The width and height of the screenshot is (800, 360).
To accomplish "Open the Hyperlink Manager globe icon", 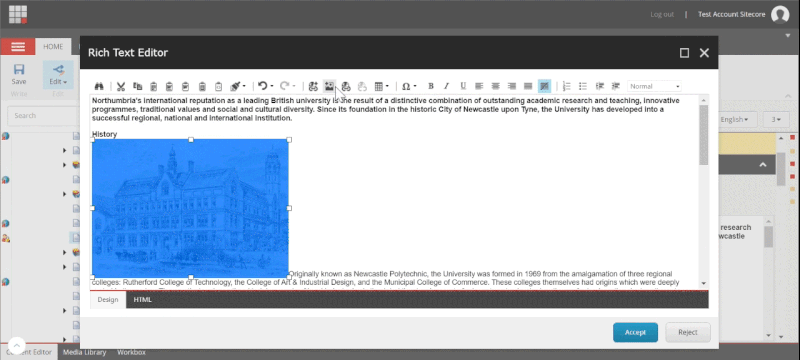I will [346, 86].
